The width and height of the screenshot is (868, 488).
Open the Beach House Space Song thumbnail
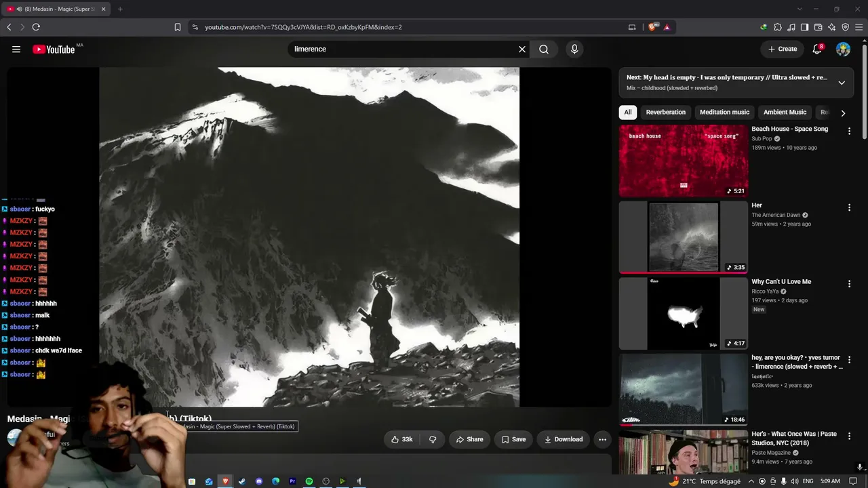[x=684, y=161]
